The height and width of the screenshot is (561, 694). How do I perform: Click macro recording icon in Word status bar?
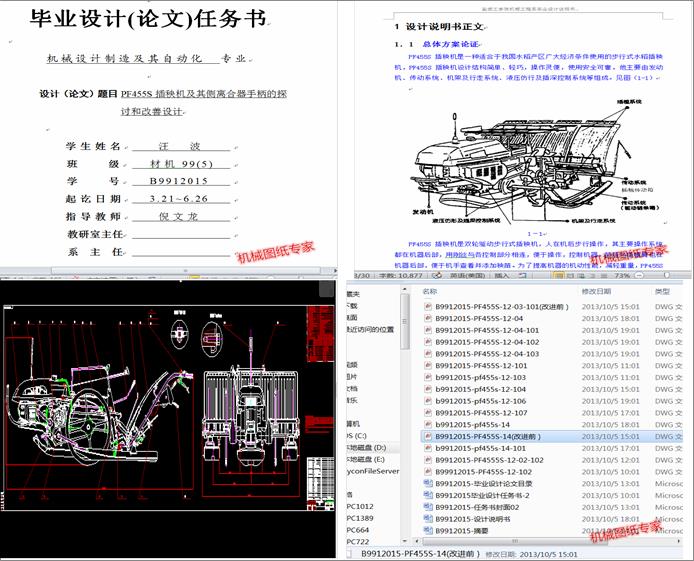click(x=523, y=276)
